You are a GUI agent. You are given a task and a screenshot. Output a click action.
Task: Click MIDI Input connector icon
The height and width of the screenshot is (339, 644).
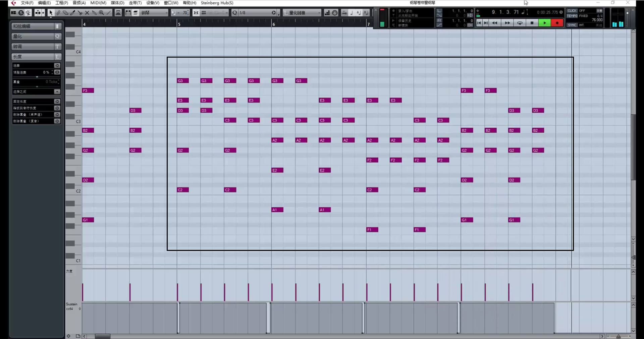click(335, 13)
